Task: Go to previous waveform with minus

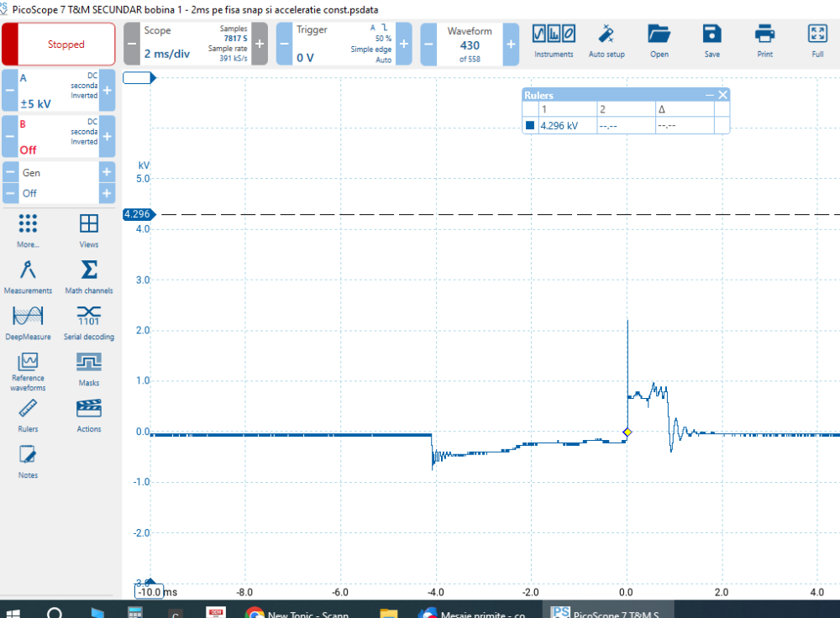Action: [x=428, y=44]
